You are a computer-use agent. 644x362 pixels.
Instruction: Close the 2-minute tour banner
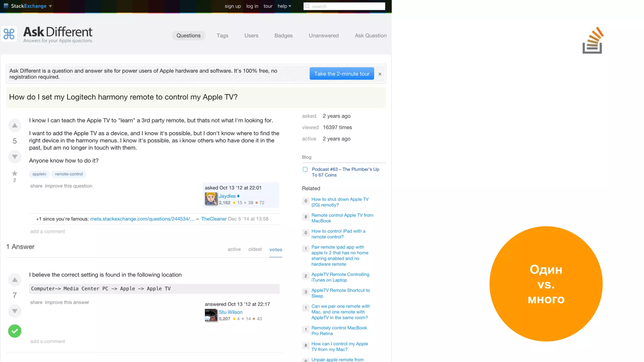(x=380, y=74)
